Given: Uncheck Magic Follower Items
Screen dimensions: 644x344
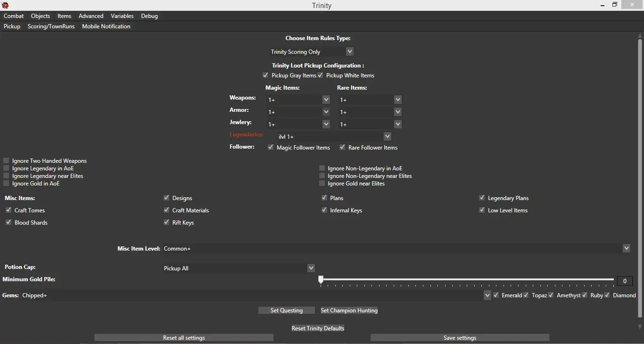Looking at the screenshot, I should coord(271,147).
